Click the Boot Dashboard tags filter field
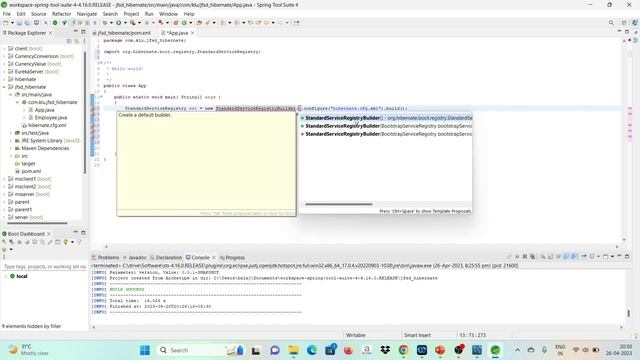This screenshot has height=360, width=640. 44,267
